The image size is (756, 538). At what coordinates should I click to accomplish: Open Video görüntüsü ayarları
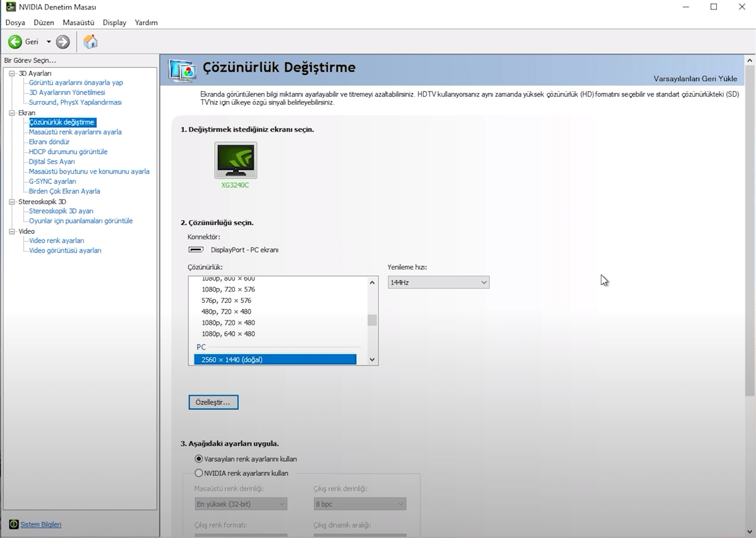[x=65, y=251]
